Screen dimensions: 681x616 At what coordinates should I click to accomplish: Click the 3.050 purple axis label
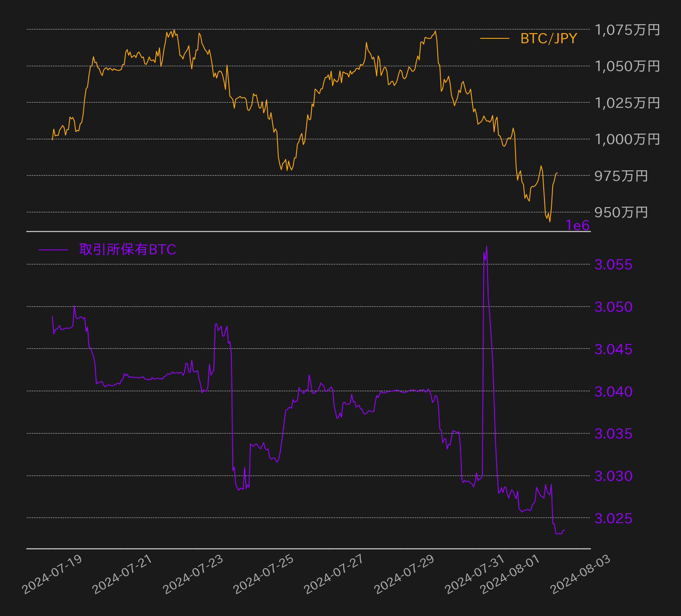coord(614,307)
